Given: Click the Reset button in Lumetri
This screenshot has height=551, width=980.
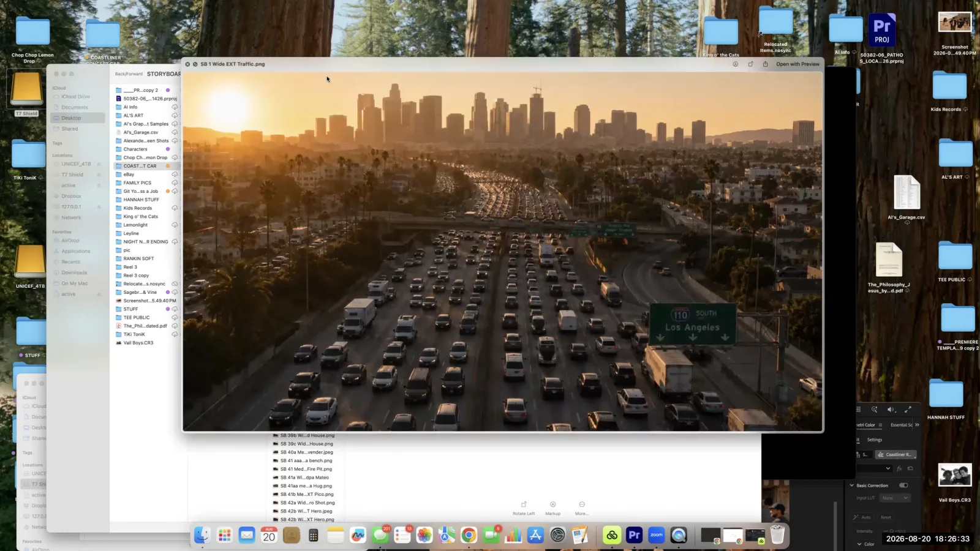Looking at the screenshot, I should tap(886, 517).
